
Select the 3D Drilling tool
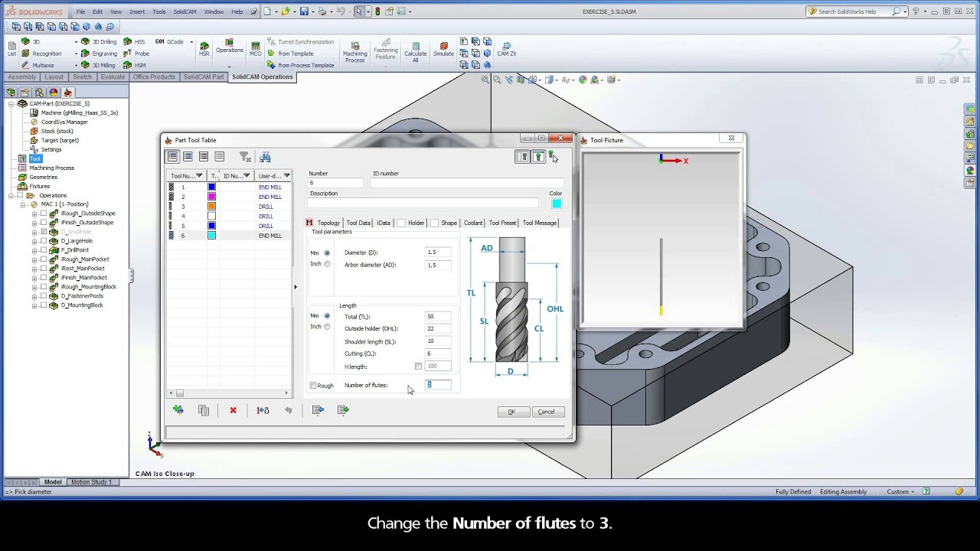pyautogui.click(x=100, y=42)
